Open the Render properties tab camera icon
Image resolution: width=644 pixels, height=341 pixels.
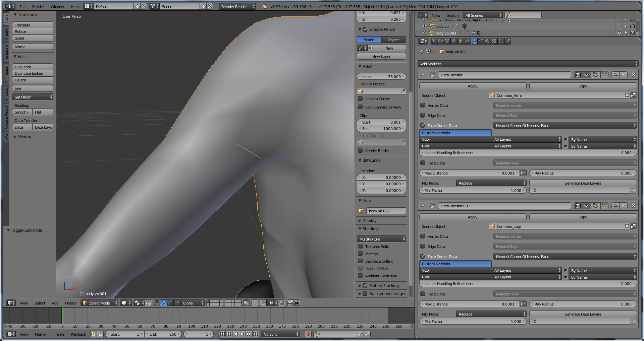(434, 41)
